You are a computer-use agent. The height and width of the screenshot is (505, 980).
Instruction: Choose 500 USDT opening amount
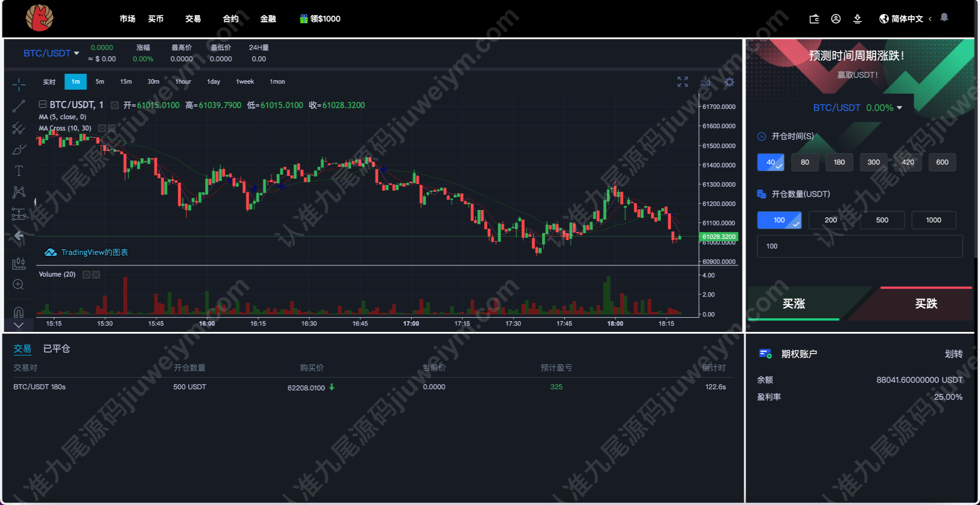882,220
